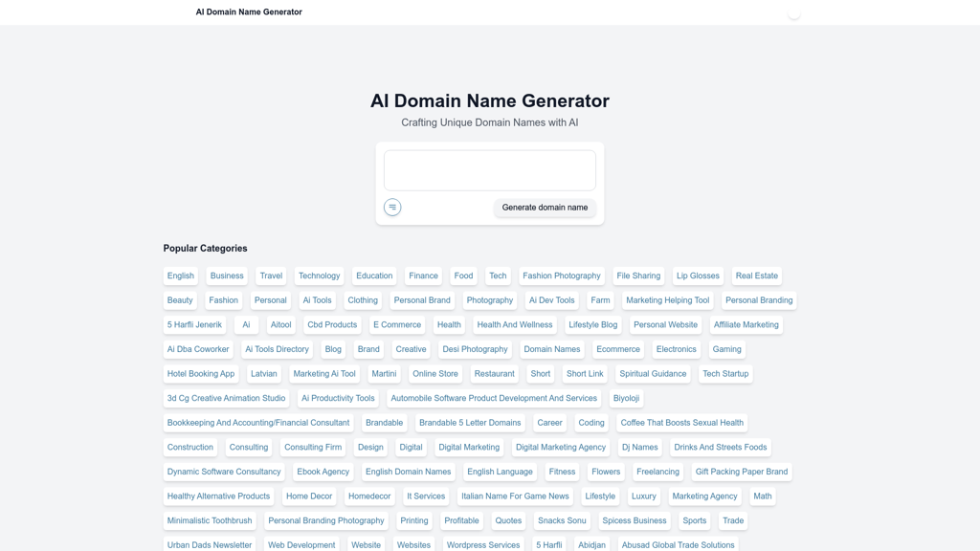This screenshot has width=980, height=551.
Task: Select the Minimalistic Toothbrush category
Action: pos(209,520)
